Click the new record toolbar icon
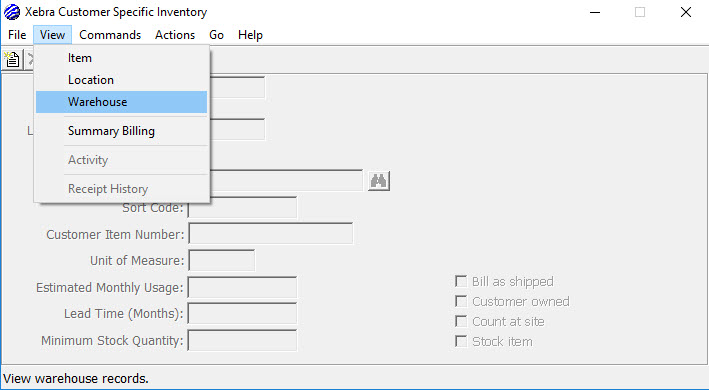The width and height of the screenshot is (709, 390). [x=12, y=59]
